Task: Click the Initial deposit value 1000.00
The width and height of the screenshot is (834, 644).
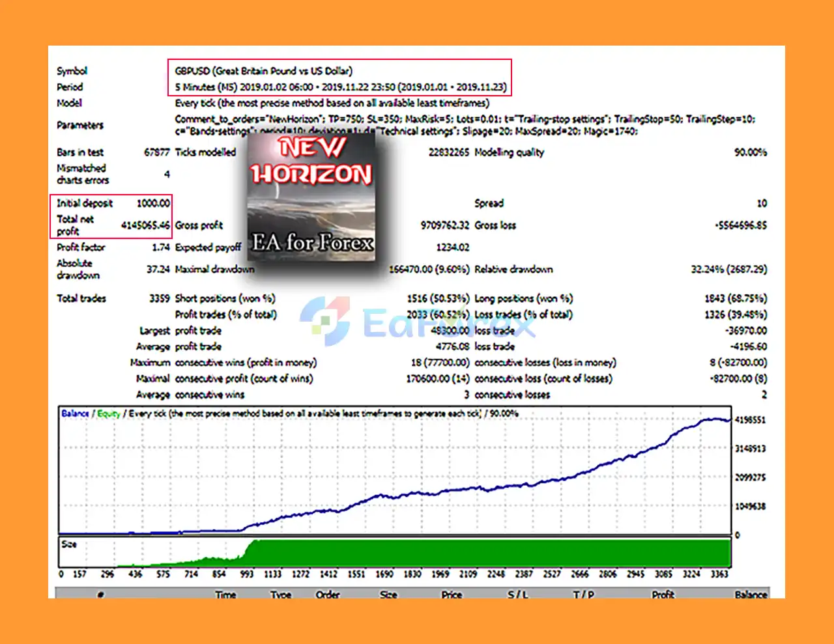Action: click(x=153, y=203)
